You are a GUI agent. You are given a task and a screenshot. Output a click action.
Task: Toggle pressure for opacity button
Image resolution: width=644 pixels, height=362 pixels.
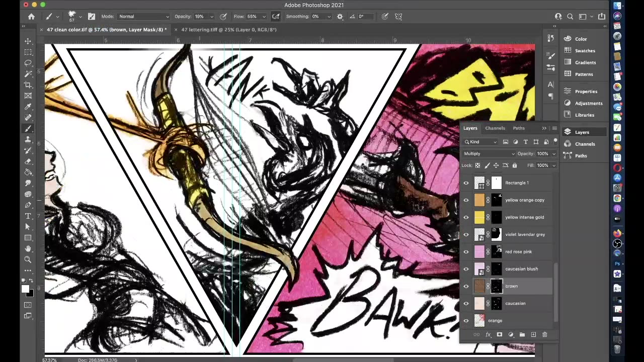point(223,17)
